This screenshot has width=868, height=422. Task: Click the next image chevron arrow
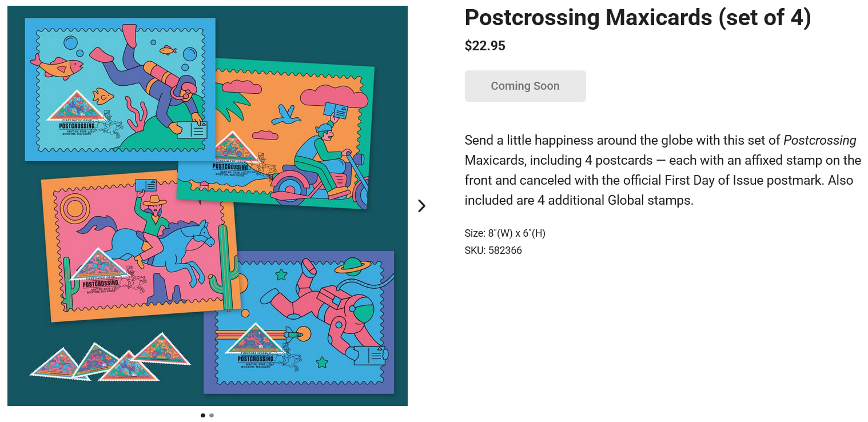tap(421, 206)
